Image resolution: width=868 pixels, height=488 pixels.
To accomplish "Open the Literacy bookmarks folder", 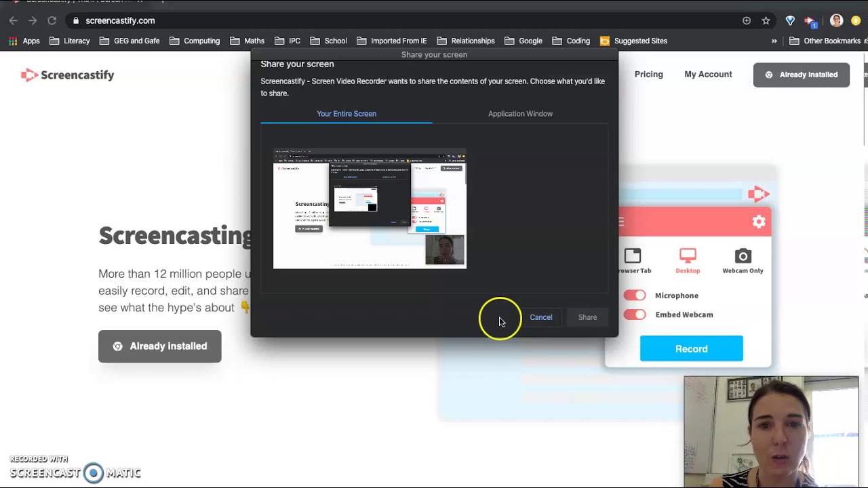I will pos(69,41).
